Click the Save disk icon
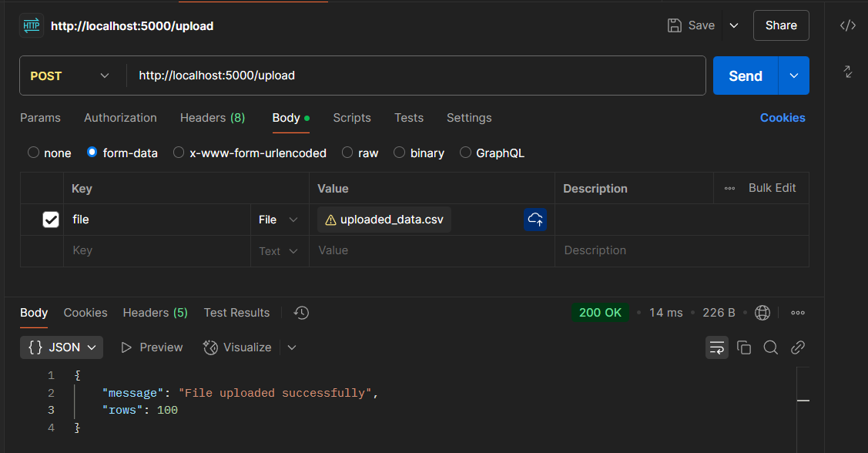The height and width of the screenshot is (453, 868). point(674,25)
